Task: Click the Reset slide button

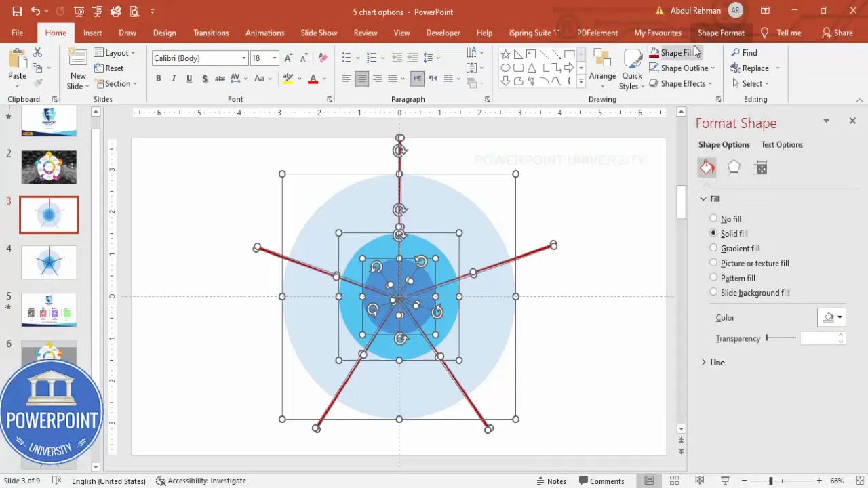Action: click(108, 68)
